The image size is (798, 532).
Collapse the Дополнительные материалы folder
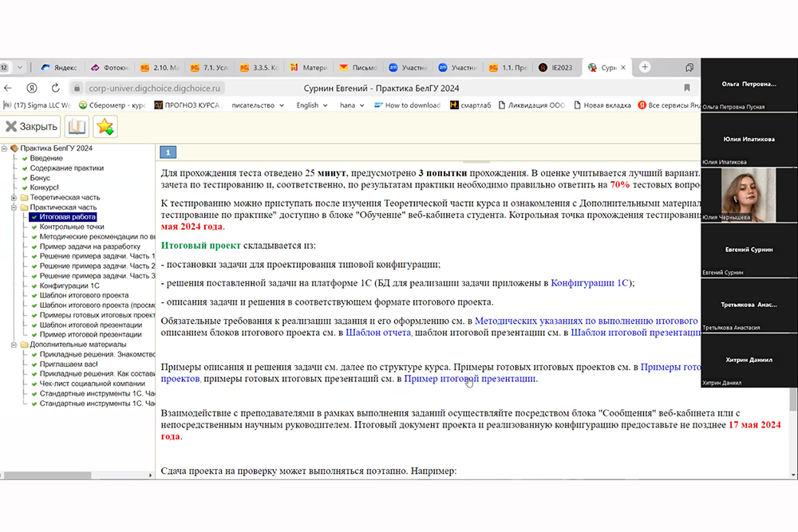(x=14, y=345)
